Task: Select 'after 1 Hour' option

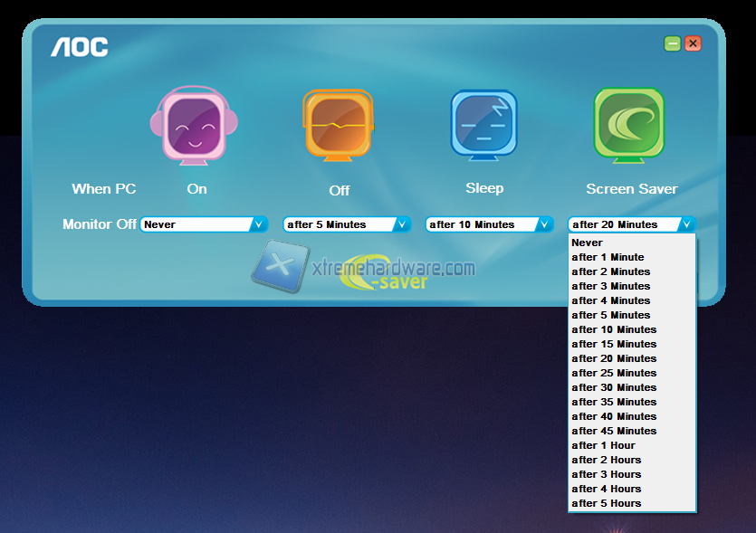Action: pyautogui.click(x=603, y=445)
